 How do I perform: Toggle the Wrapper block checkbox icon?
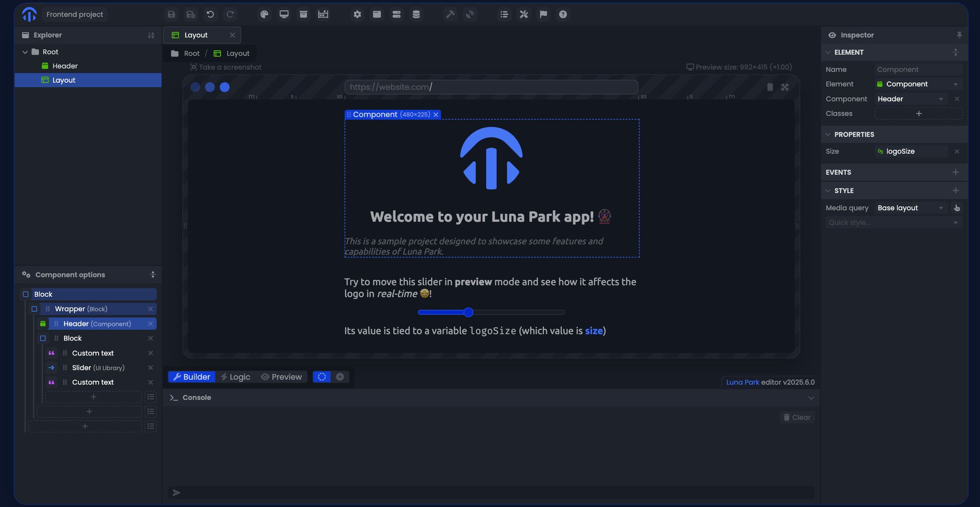(34, 309)
